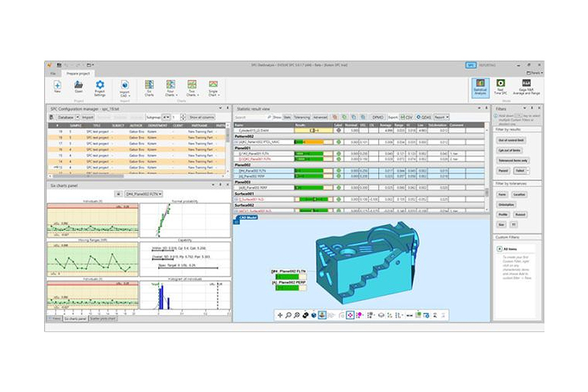Toggle the Stats show button

287,118
